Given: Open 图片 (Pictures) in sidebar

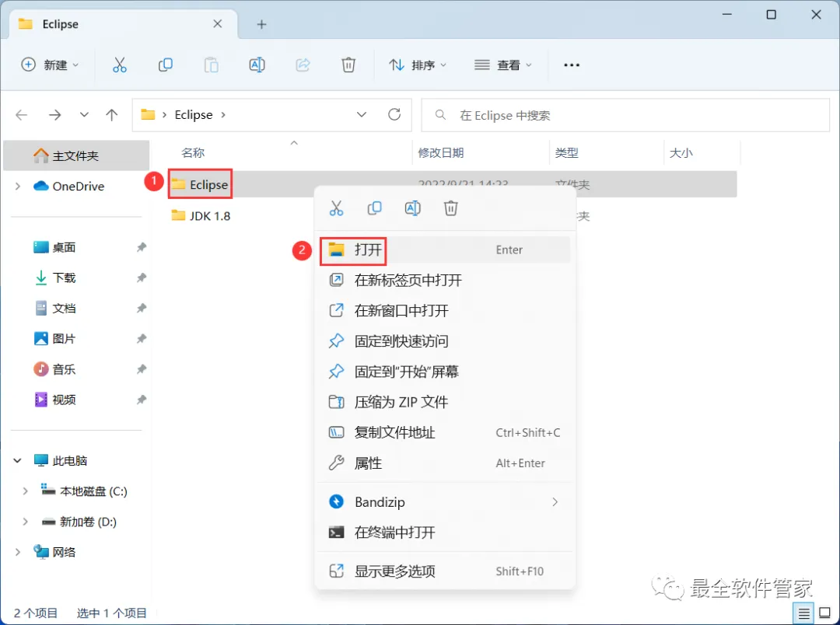Looking at the screenshot, I should click(x=65, y=338).
